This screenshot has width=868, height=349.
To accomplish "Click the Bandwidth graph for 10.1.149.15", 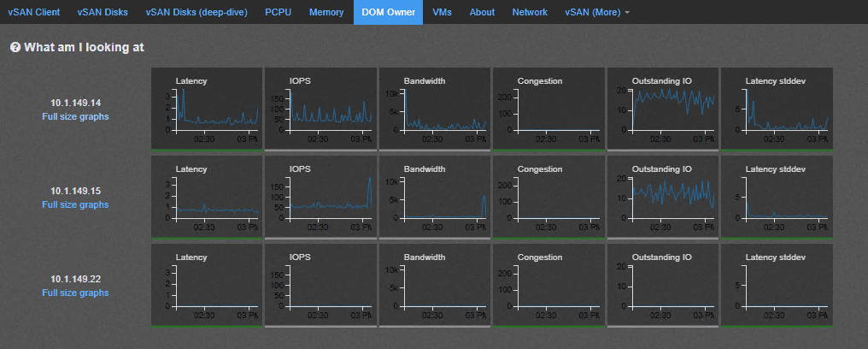I will pyautogui.click(x=435, y=198).
